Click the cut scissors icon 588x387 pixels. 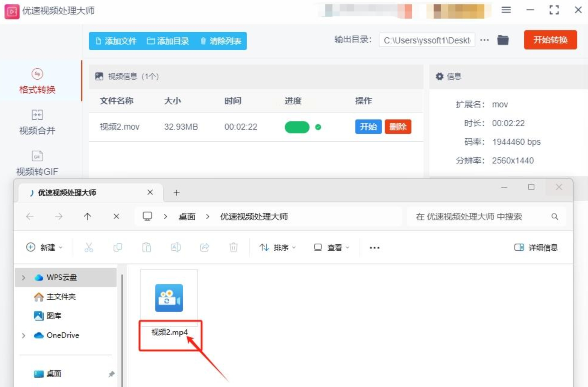point(89,247)
